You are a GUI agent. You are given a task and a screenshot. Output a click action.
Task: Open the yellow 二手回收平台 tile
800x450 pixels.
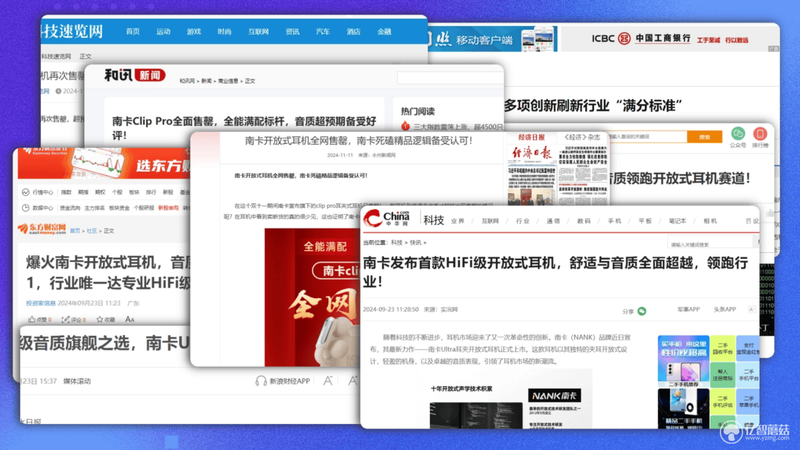[722, 349]
